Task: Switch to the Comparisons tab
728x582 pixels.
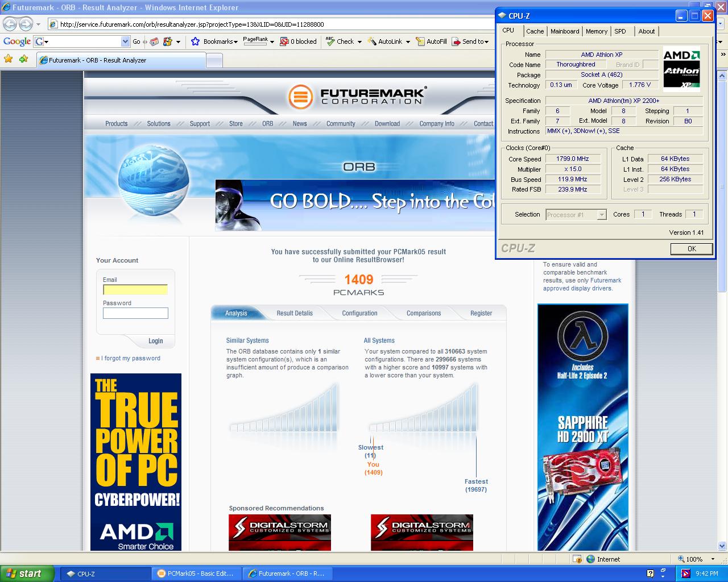Action: pos(424,313)
